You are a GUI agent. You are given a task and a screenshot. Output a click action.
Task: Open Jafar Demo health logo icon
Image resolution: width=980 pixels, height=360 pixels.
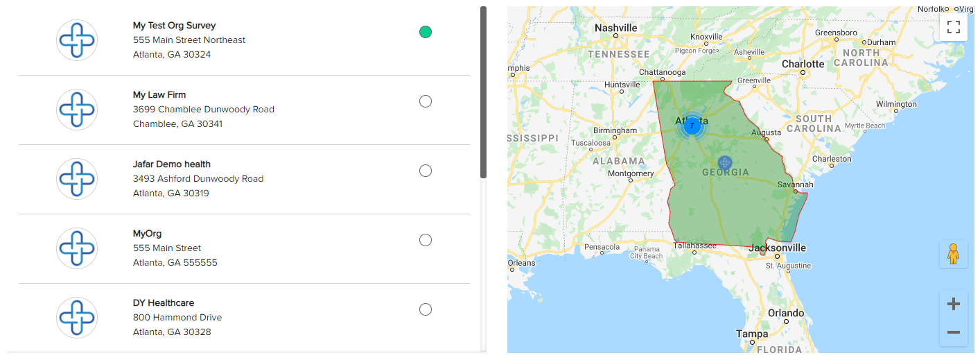(77, 179)
